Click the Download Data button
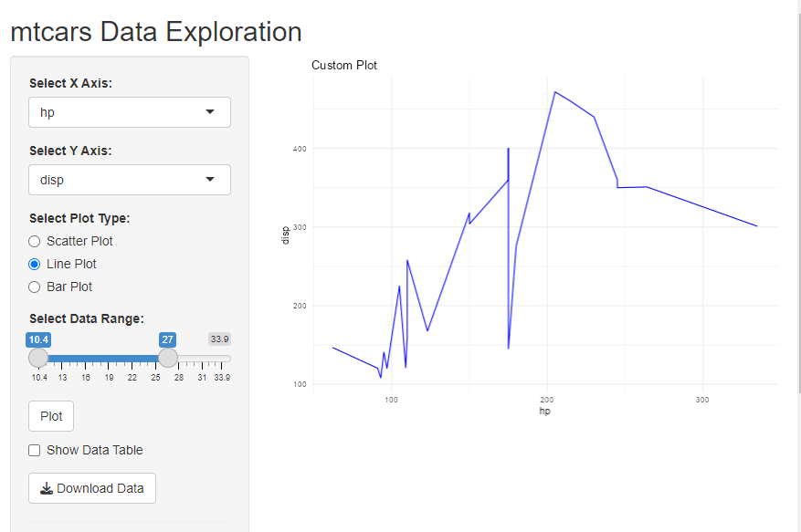This screenshot has height=532, width=801. click(x=92, y=488)
